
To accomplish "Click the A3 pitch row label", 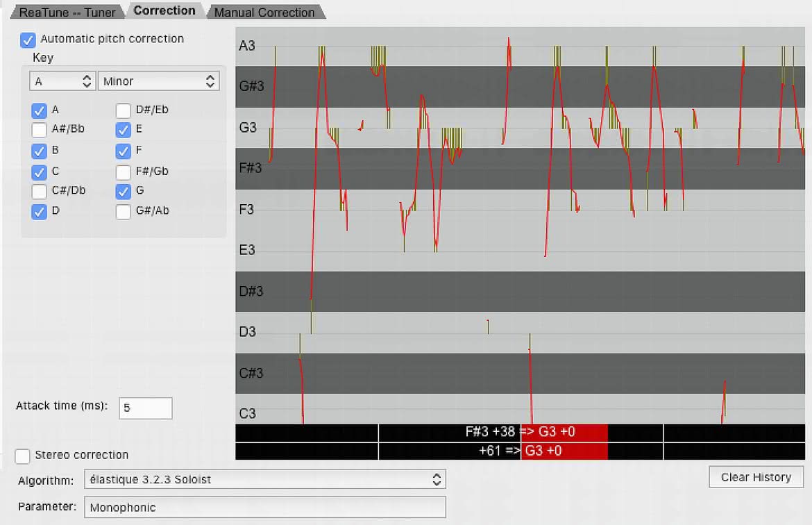I will pos(247,46).
